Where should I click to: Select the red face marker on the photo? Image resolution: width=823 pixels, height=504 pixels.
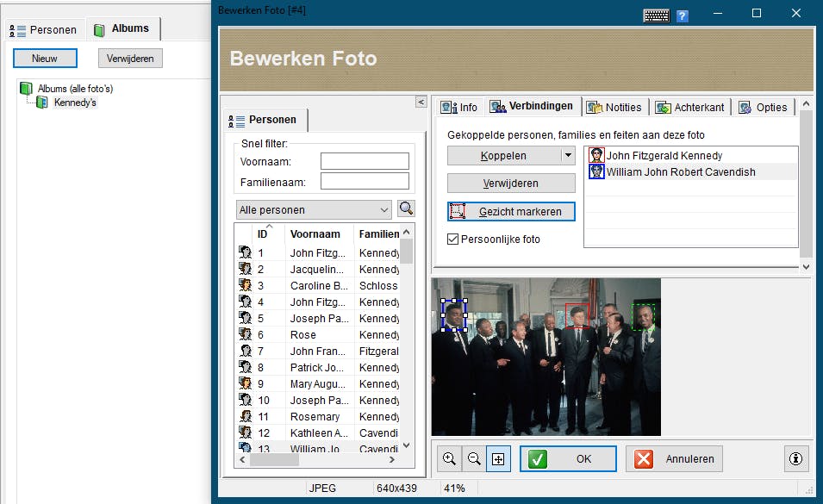577,315
